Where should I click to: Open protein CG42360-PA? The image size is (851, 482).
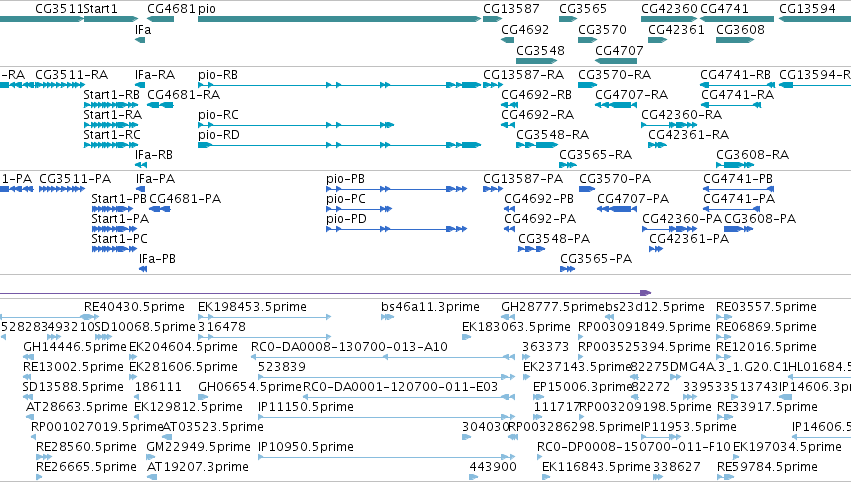click(682, 219)
